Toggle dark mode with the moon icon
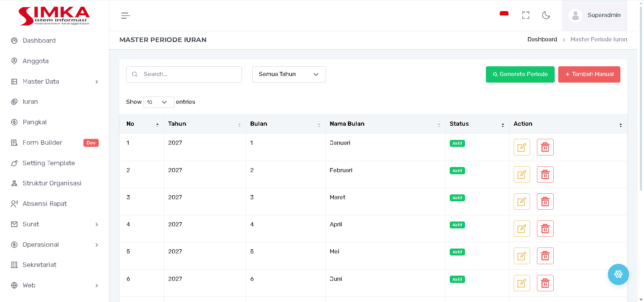Screen dimensions: 644x302 point(546,15)
